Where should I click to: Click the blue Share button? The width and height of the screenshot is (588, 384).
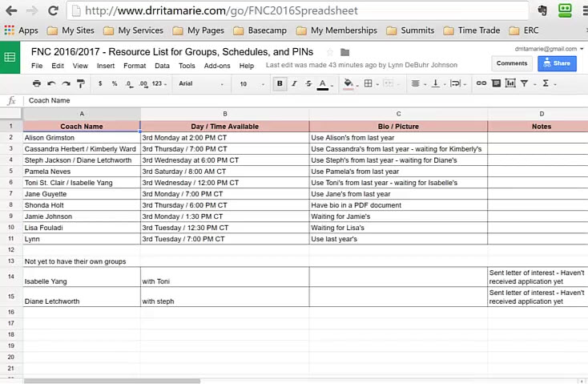tap(557, 63)
